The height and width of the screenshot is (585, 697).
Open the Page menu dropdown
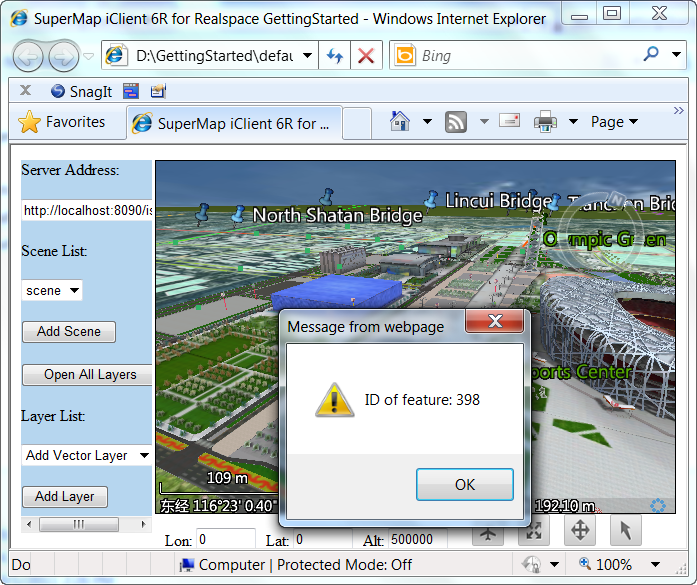[614, 122]
